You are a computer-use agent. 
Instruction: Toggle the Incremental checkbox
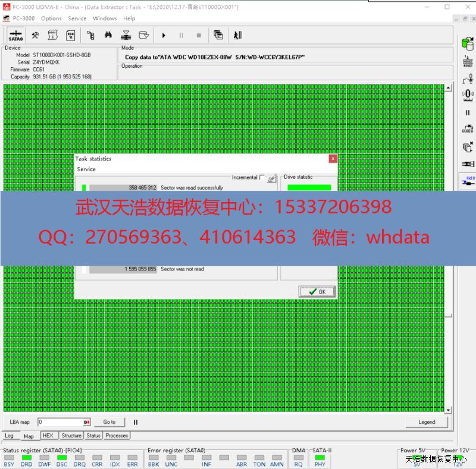click(x=262, y=177)
